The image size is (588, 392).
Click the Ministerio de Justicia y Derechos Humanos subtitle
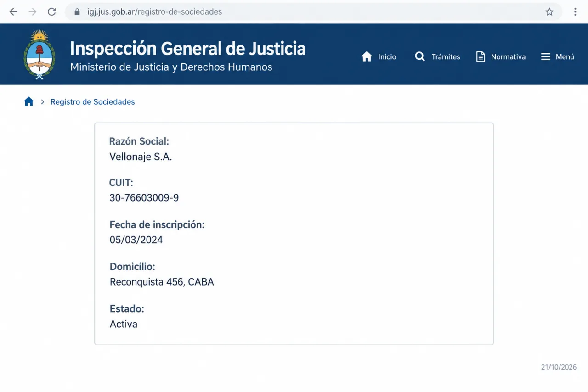tap(171, 67)
